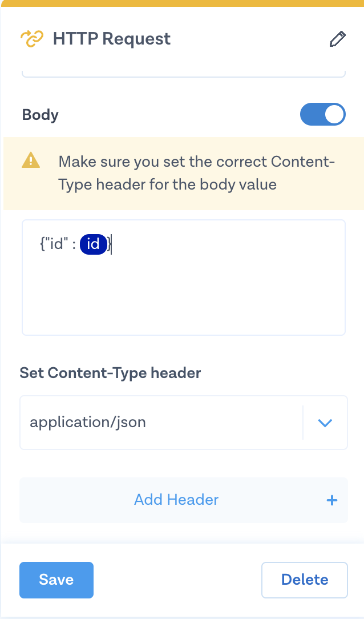Screen dimensions: 364x619
Task: Click the empty space in body editor
Action: pos(183,297)
